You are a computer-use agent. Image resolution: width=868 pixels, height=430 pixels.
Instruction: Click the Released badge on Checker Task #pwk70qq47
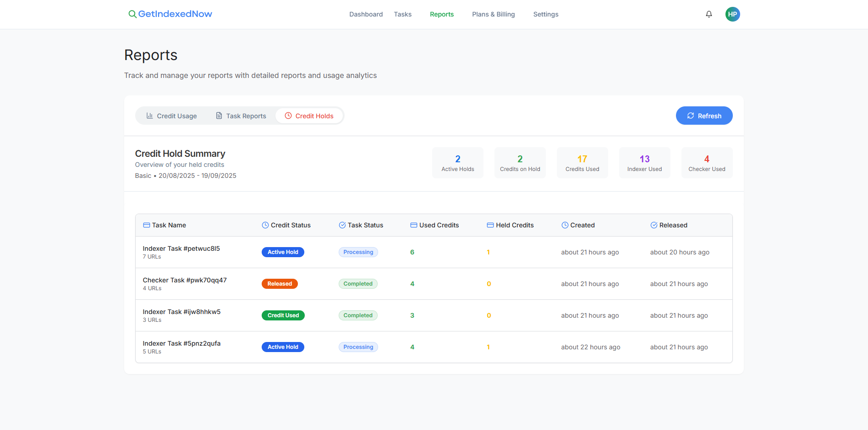[x=280, y=283]
